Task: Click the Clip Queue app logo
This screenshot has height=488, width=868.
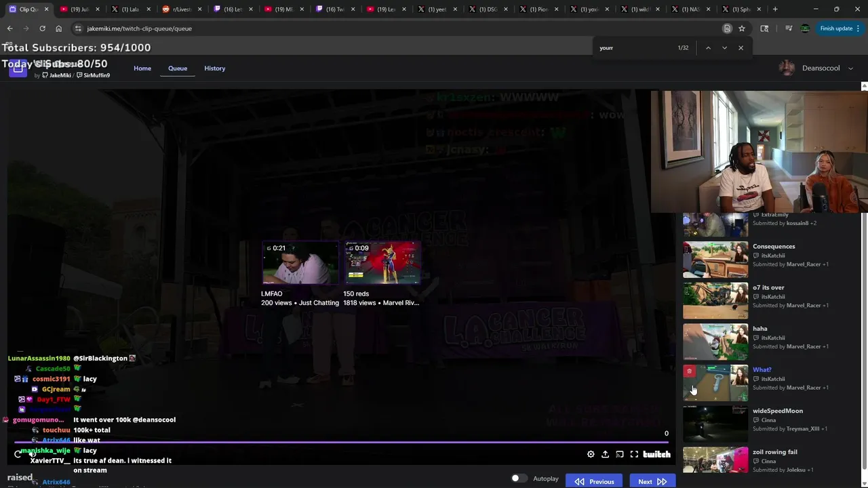Action: coord(18,68)
